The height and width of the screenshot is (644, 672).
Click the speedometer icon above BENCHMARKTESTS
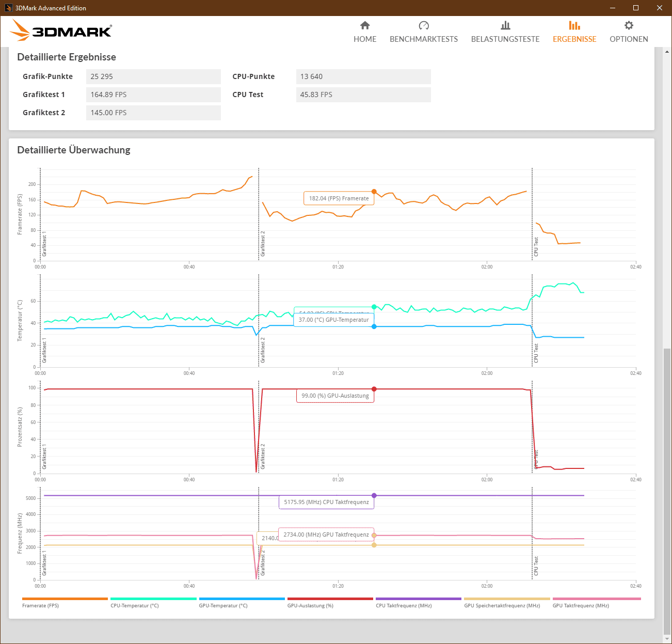pos(424,25)
